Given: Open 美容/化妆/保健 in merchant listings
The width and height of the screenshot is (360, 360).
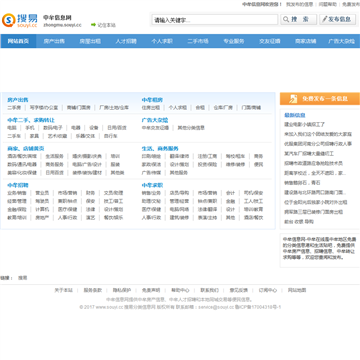Looking at the screenshot, I should coord(22,173).
